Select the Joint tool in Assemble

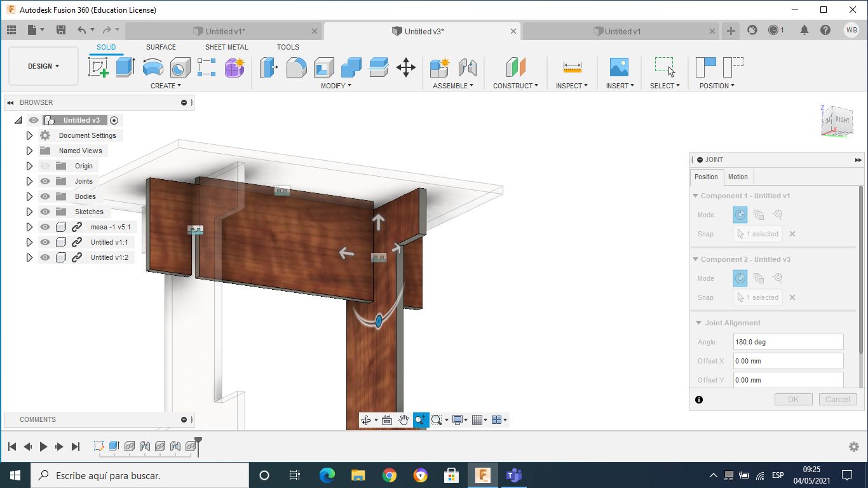[x=467, y=67]
